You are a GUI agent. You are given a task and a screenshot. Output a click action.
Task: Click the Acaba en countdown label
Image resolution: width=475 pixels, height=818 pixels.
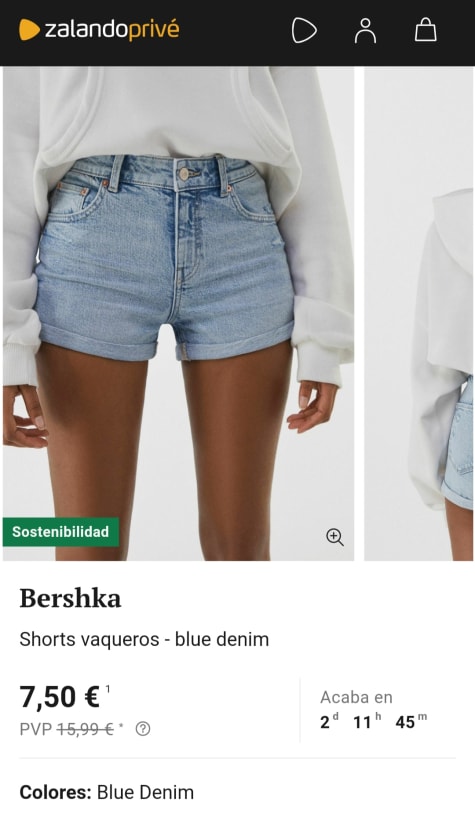point(356,697)
